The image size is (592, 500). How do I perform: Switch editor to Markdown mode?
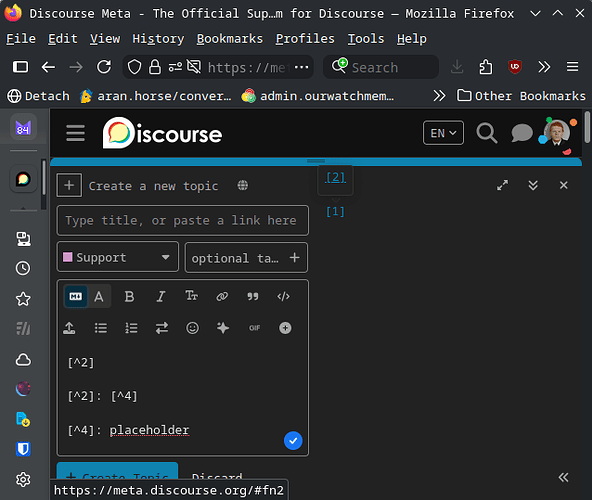point(76,296)
